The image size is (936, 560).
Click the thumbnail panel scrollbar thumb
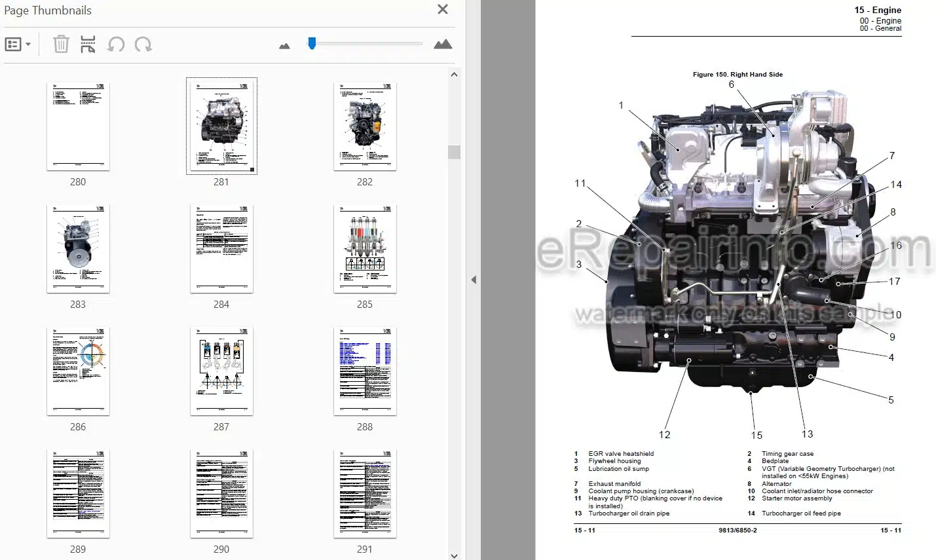[455, 152]
